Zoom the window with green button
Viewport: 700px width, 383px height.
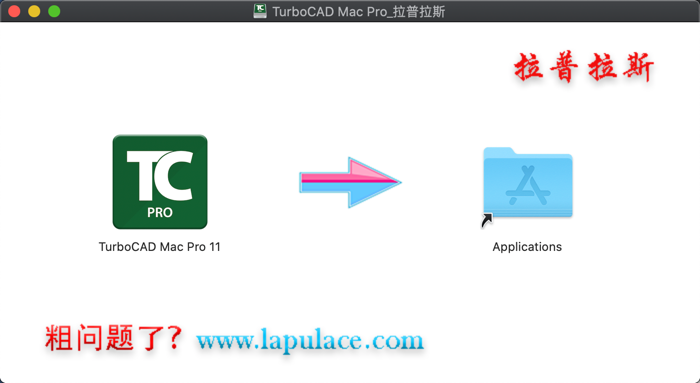(x=54, y=11)
